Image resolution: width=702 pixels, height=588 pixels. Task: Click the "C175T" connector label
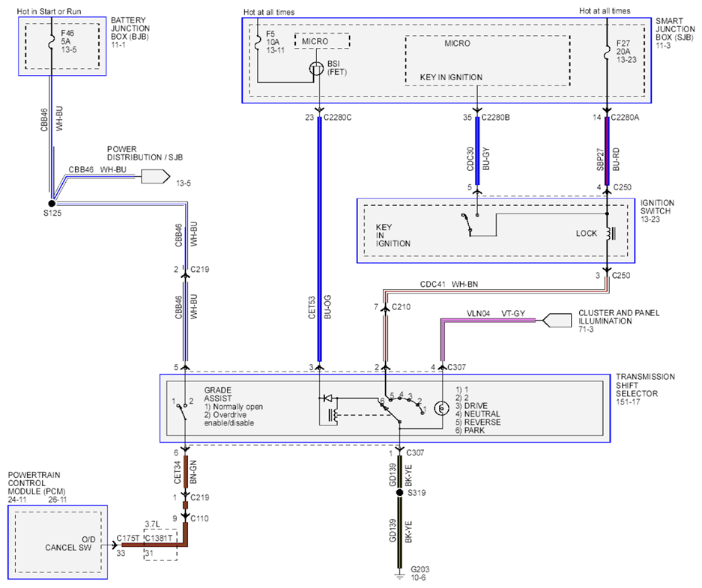click(129, 538)
